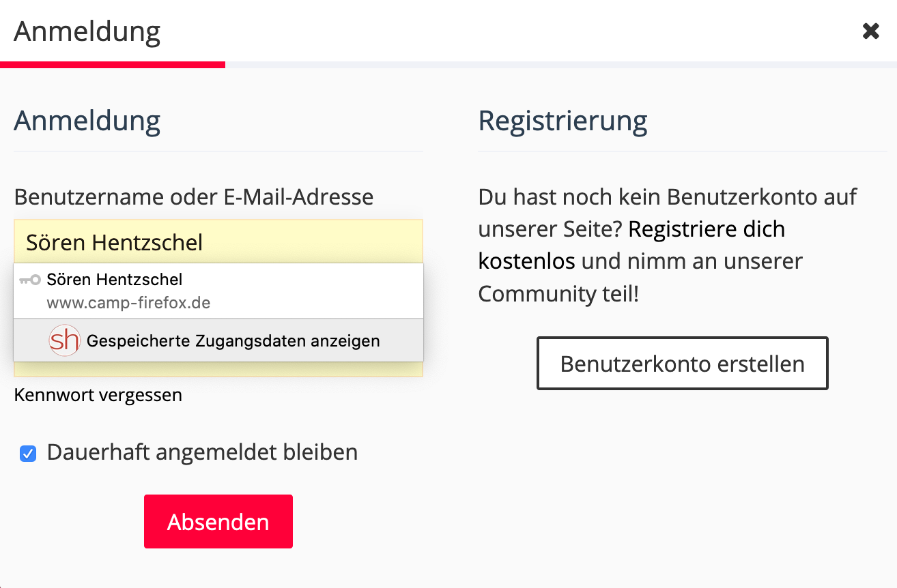Image resolution: width=897 pixels, height=588 pixels.
Task: Click the key icon beside the saved login
Action: [x=30, y=280]
